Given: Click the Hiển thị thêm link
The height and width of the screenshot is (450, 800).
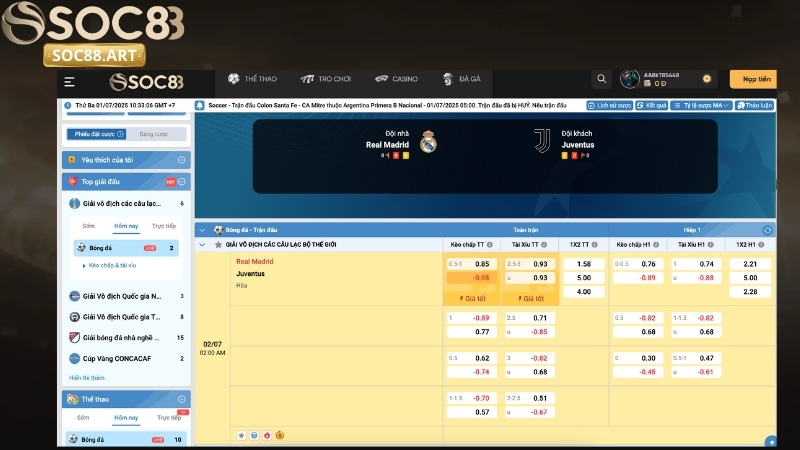Looking at the screenshot, I should (x=87, y=378).
